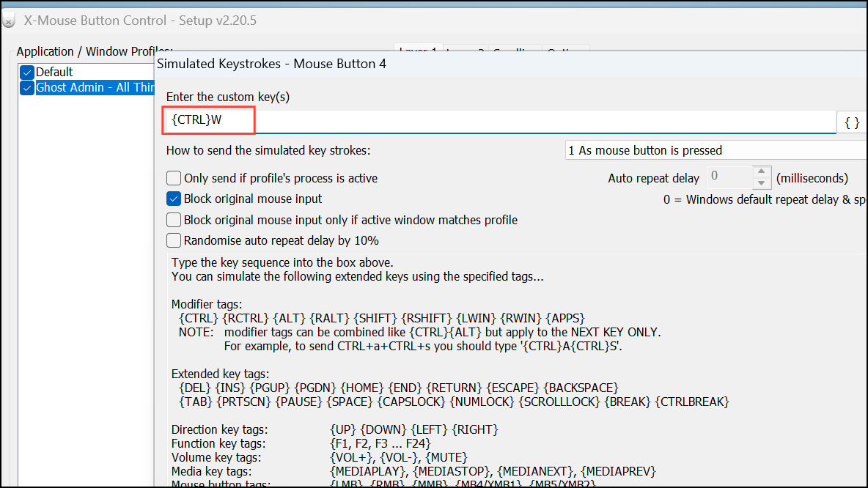Uncheck the Ghost Admin profile checkbox
Viewport: 868px width, 488px height.
(26, 87)
